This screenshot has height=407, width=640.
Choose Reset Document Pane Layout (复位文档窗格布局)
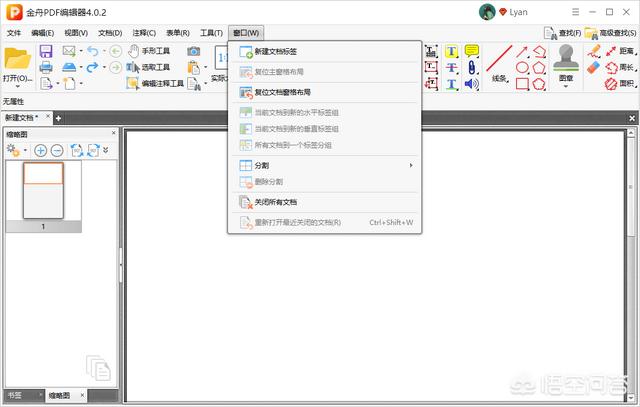[x=325, y=93]
